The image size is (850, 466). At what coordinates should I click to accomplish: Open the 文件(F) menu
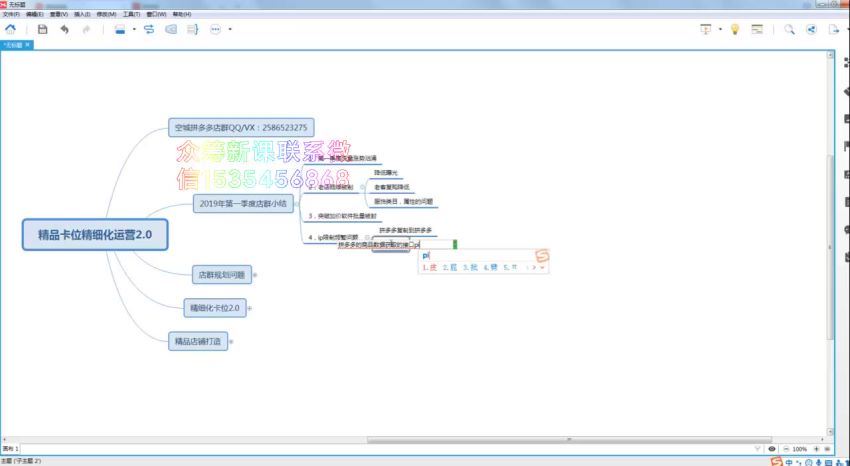(x=11, y=14)
